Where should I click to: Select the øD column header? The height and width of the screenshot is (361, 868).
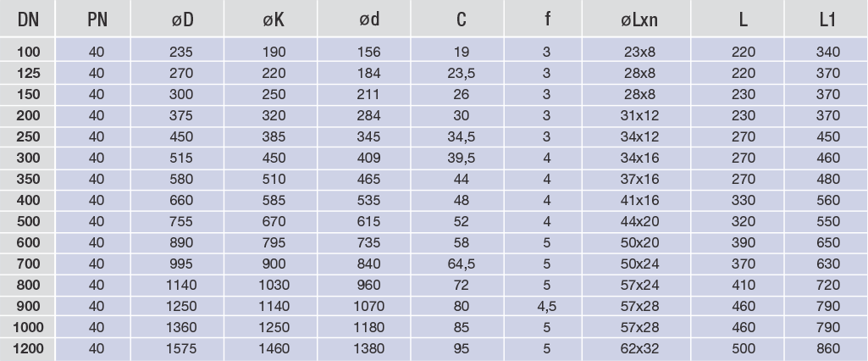181,19
